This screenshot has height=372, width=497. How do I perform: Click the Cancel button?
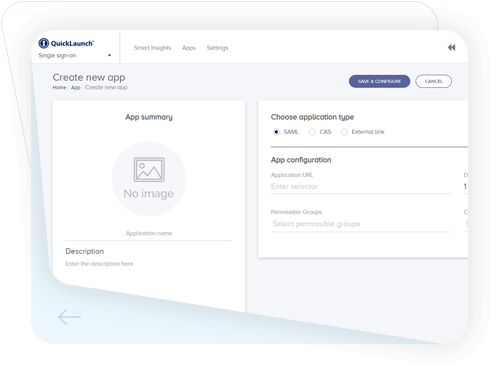point(433,81)
